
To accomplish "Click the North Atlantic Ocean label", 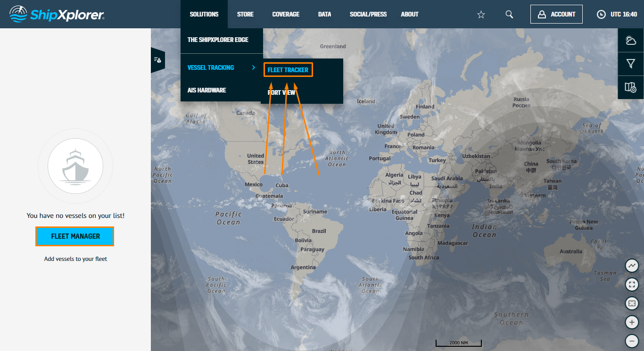I will 337,159.
